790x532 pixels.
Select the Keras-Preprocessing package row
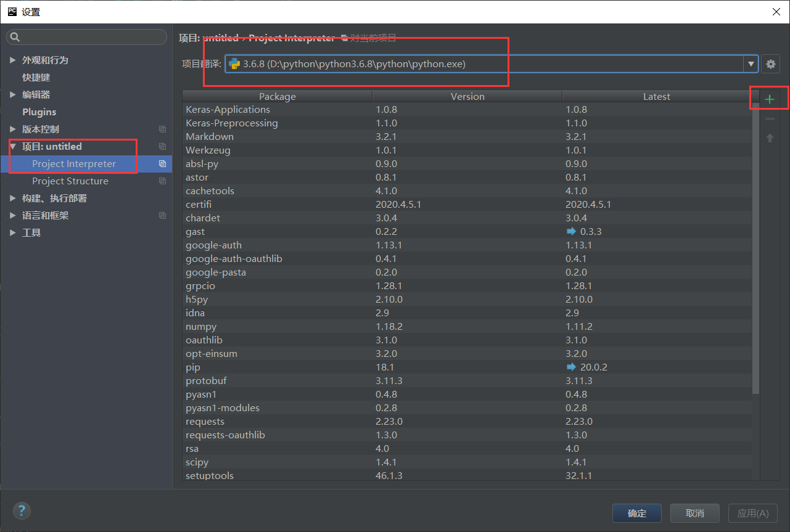click(467, 123)
